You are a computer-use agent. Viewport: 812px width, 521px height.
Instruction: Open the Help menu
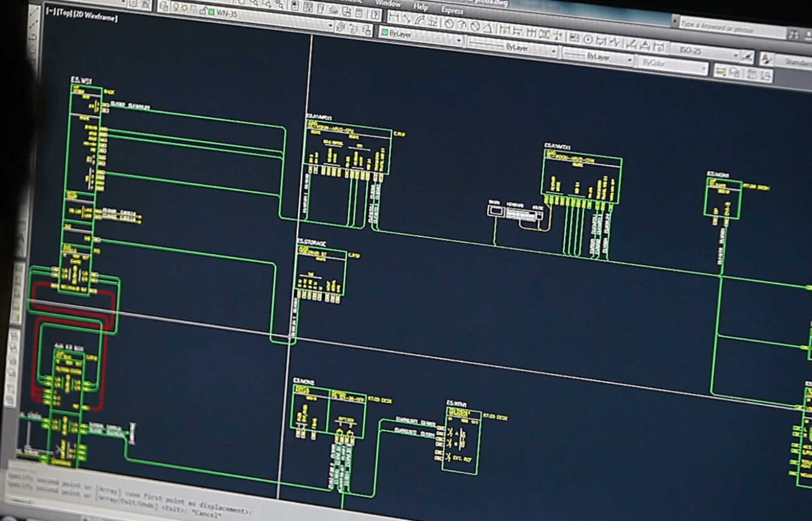(420, 7)
